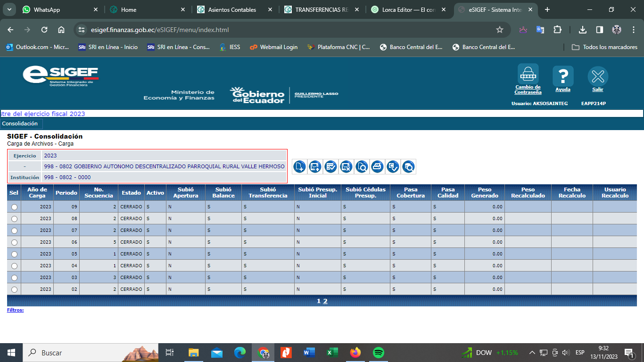Expand the browser tab search dropdown arrow

pyautogui.click(x=9, y=9)
